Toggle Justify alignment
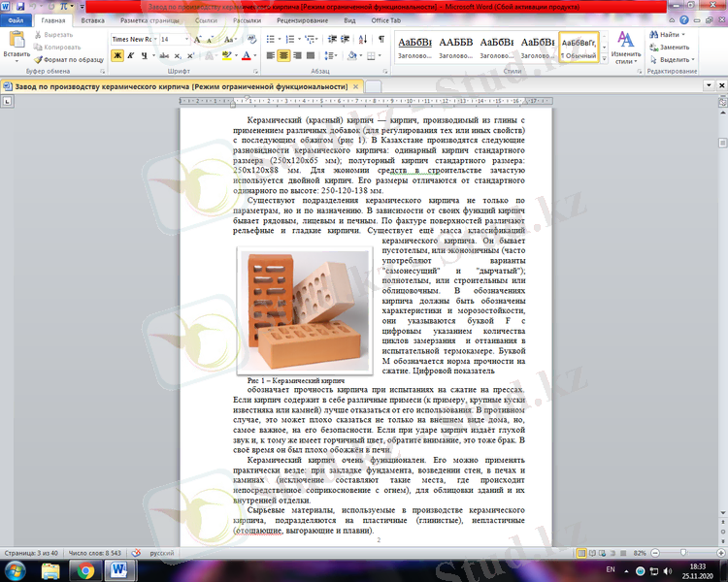Image resolution: width=728 pixels, height=582 pixels. (x=311, y=55)
